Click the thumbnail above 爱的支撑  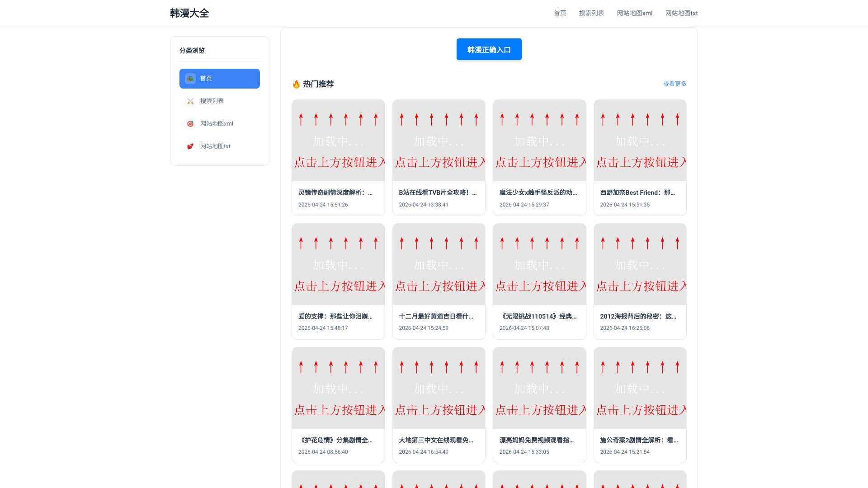(338, 264)
